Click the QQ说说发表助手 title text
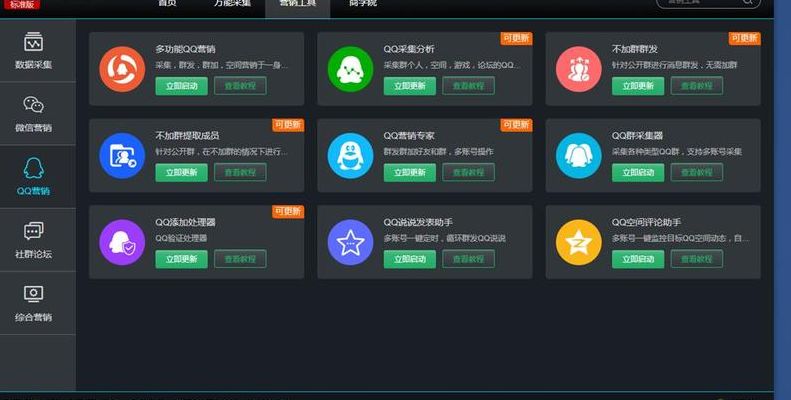This screenshot has height=400, width=791. [418, 222]
